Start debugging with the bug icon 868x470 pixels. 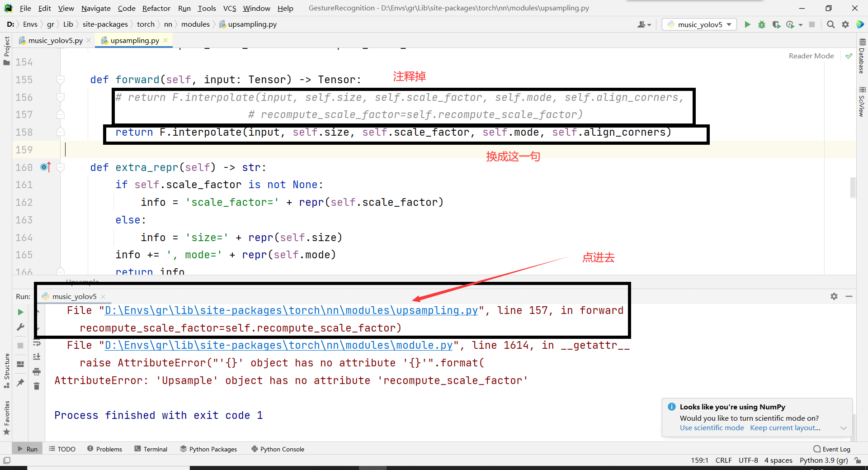pyautogui.click(x=762, y=24)
